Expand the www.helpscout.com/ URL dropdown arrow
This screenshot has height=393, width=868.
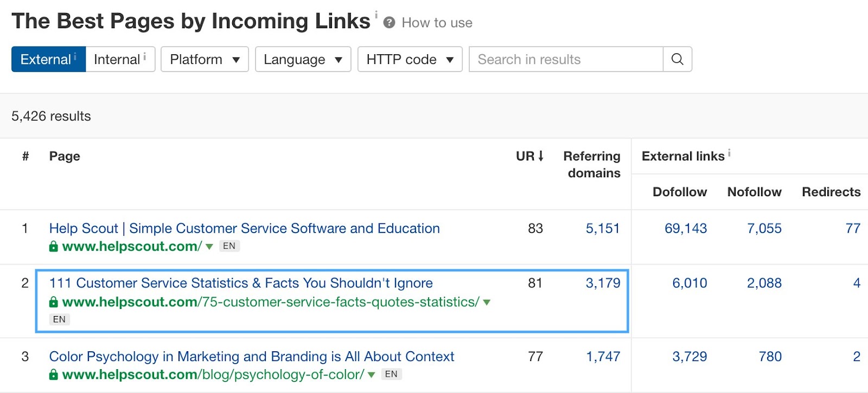pyautogui.click(x=209, y=247)
